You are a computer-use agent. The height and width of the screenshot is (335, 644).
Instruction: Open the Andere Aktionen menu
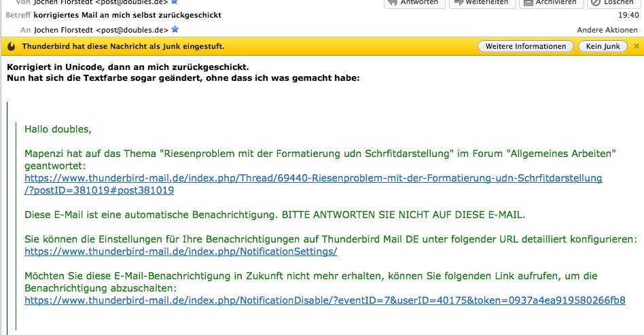(607, 30)
